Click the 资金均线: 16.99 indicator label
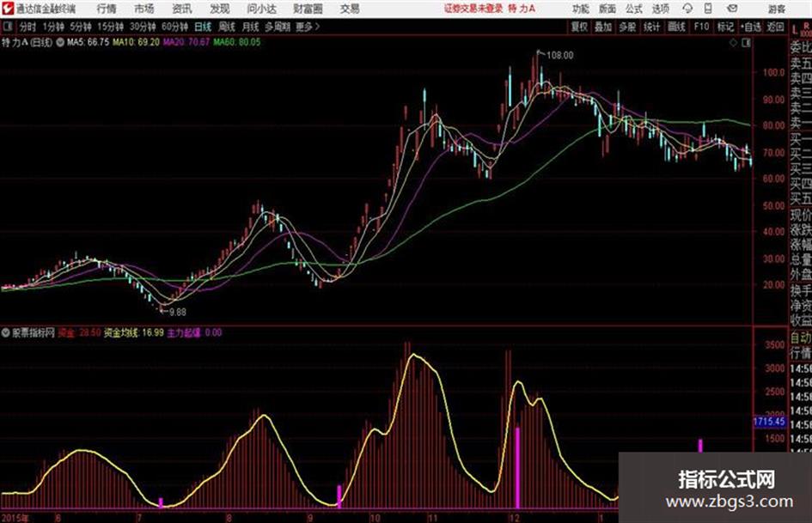The image size is (812, 523). pyautogui.click(x=133, y=333)
